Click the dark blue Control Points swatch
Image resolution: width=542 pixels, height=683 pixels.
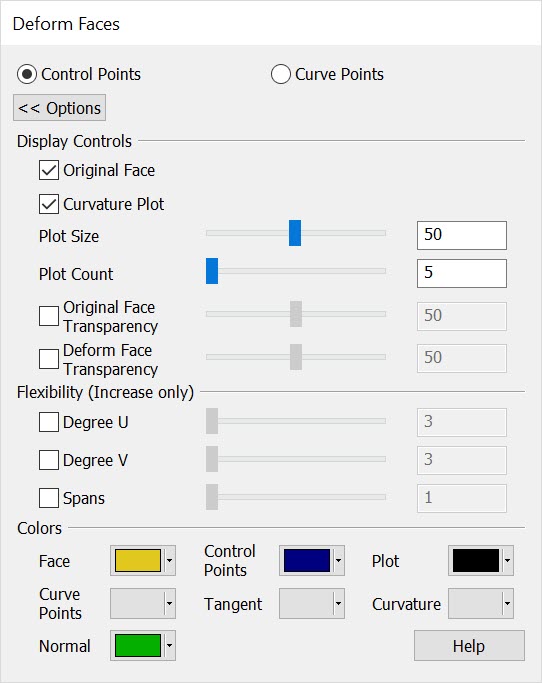[x=307, y=560]
